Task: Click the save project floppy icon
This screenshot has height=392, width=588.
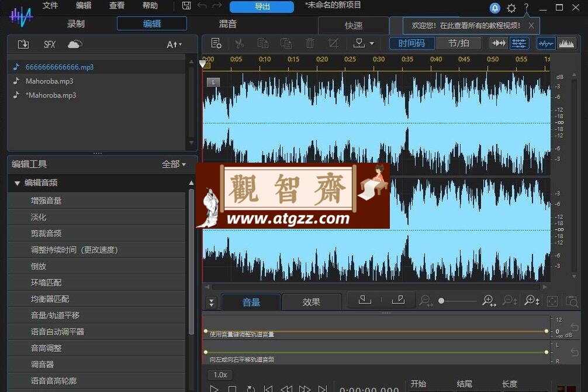Action: pyautogui.click(x=186, y=6)
